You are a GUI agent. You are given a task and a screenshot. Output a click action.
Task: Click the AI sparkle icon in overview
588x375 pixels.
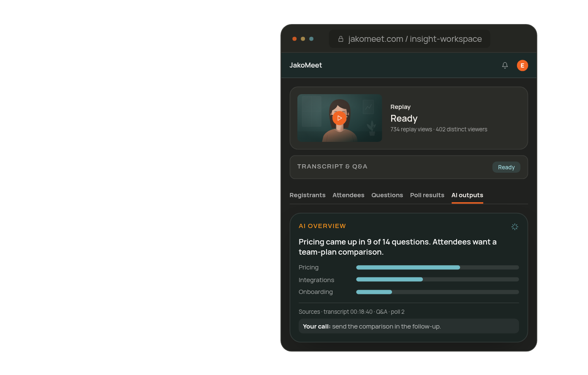(514, 227)
